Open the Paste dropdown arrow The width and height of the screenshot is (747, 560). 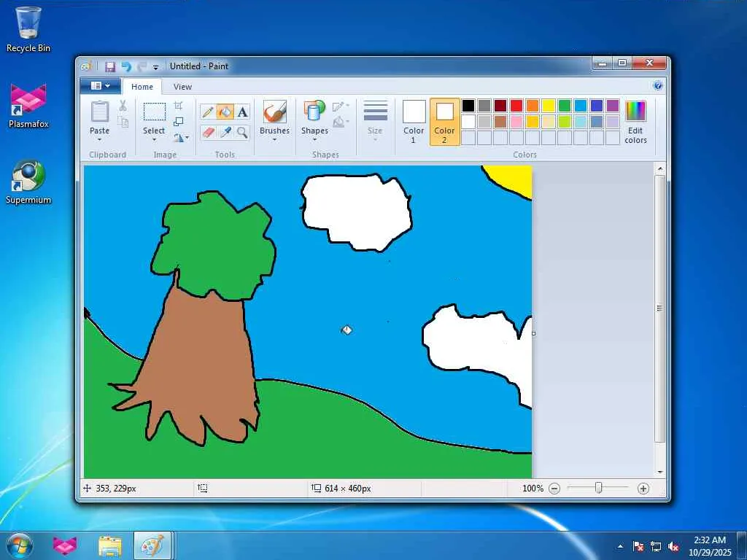[99, 139]
